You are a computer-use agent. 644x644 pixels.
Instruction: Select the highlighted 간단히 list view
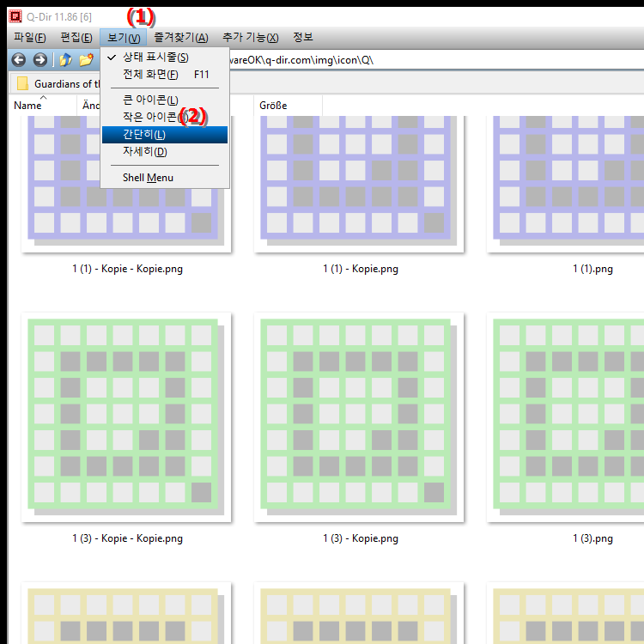[144, 134]
